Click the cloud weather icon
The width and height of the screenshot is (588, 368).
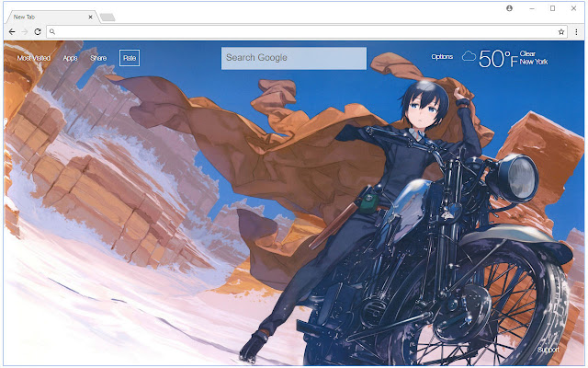point(469,56)
